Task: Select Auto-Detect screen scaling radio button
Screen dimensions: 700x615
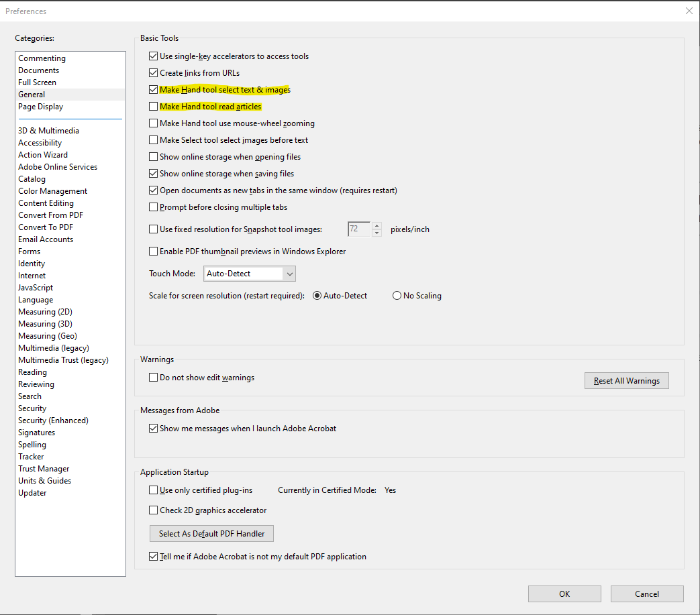Action: (x=317, y=296)
